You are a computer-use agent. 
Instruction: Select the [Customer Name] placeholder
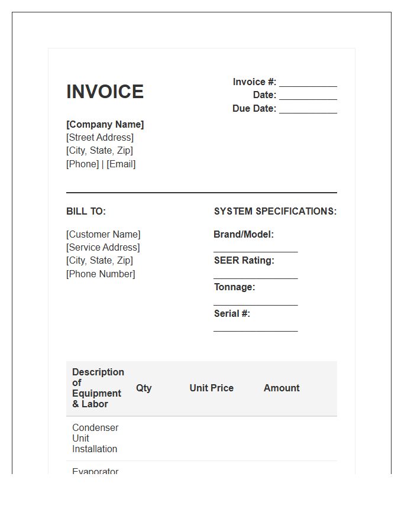pos(103,235)
